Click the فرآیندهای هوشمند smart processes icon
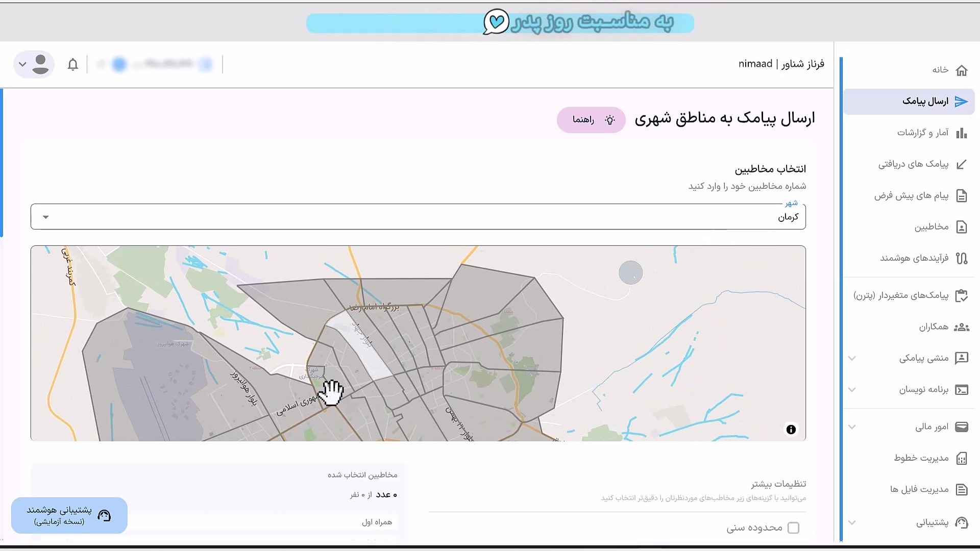This screenshot has width=980, height=551. point(961,258)
